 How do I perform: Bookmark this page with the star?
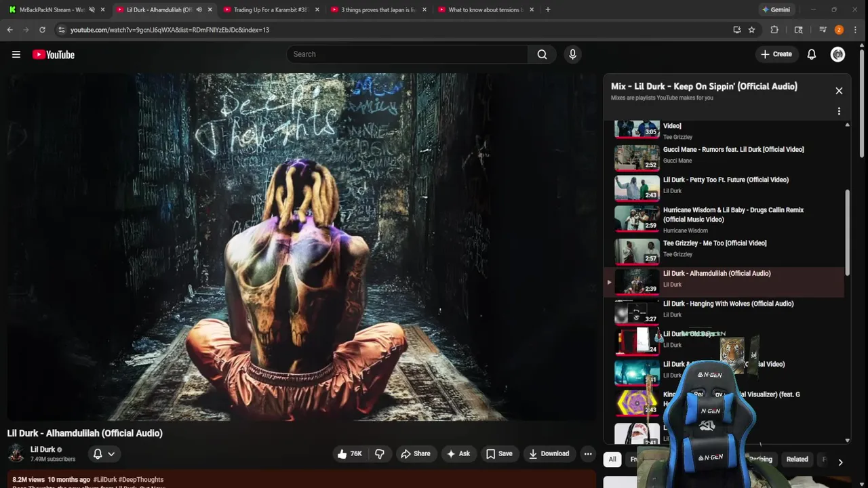pos(751,30)
